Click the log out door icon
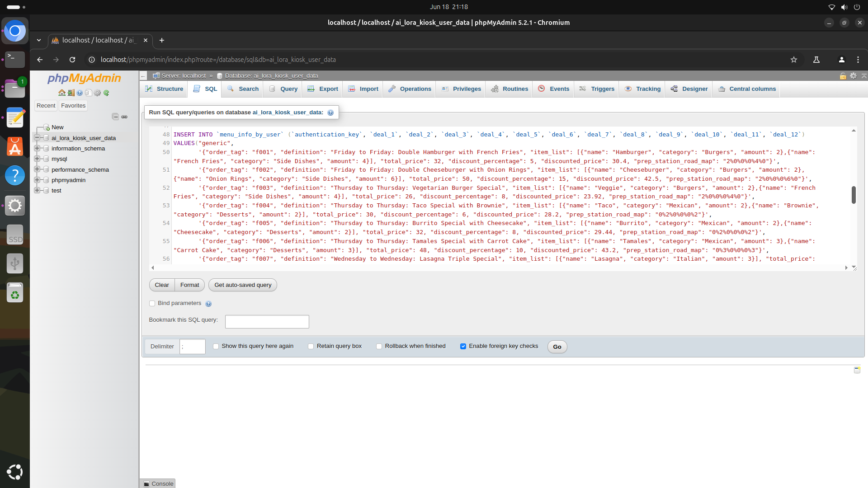This screenshot has width=868, height=488. tap(71, 93)
